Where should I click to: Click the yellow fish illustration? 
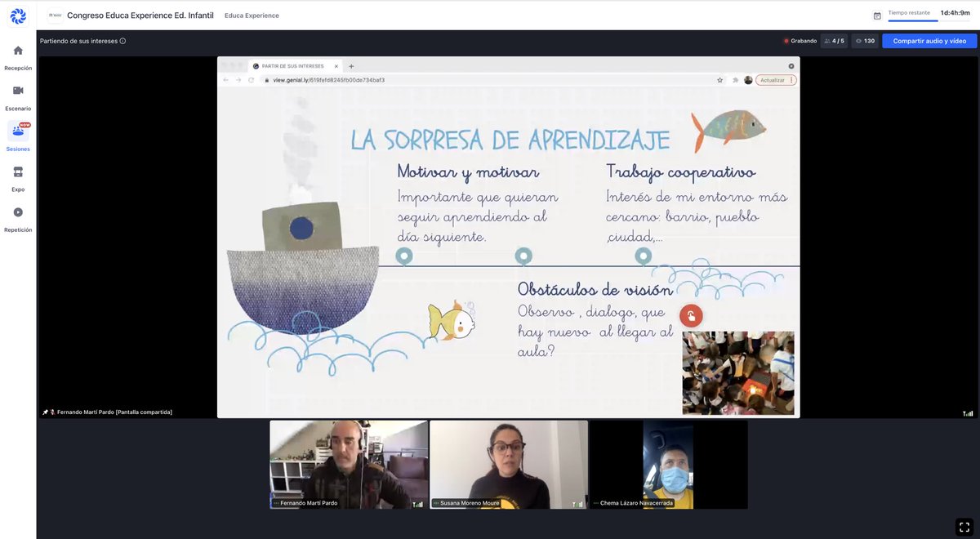[x=452, y=320]
